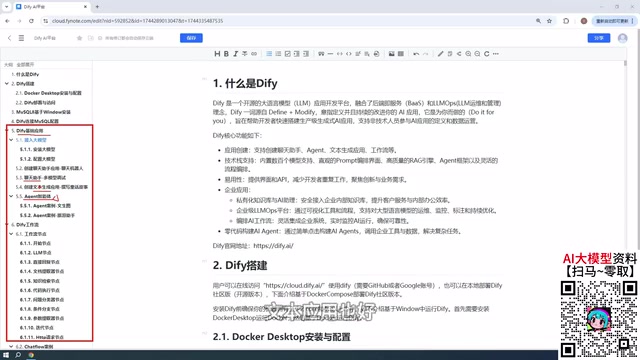Click the blue save button
The height and width of the screenshot is (360, 640).
point(191,38)
